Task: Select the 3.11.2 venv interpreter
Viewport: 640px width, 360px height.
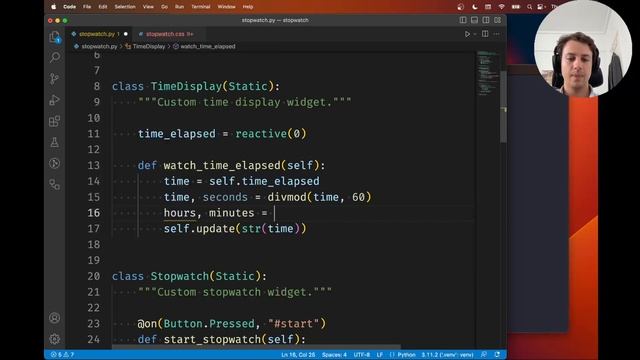Action: (447, 355)
